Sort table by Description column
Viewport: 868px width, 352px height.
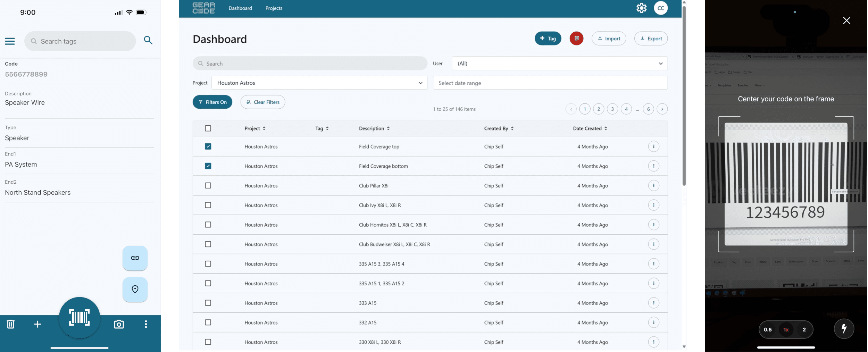click(374, 128)
